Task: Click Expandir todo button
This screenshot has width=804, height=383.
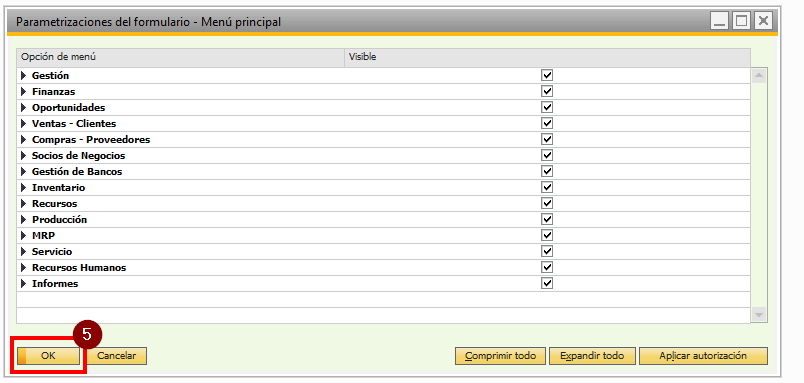Action: pyautogui.click(x=592, y=356)
